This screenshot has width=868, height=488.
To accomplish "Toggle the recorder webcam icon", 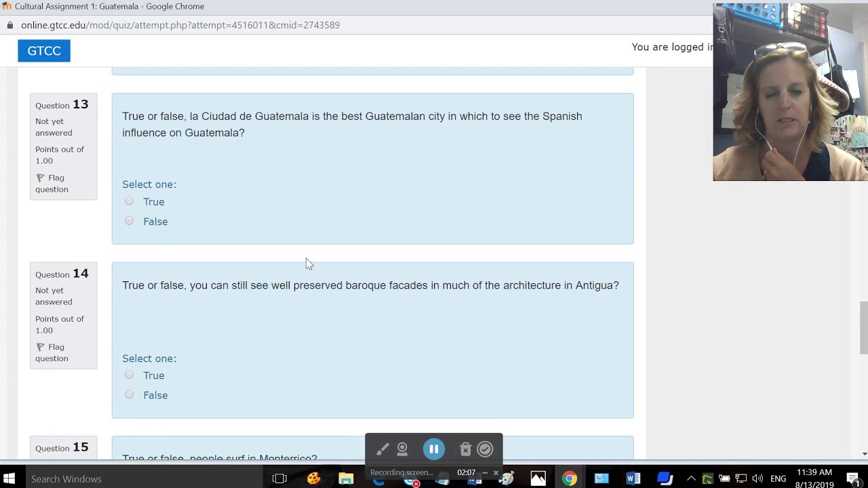I will (402, 449).
